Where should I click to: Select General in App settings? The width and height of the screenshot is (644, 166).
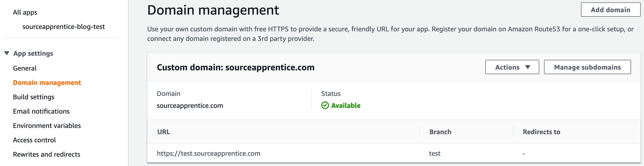pyautogui.click(x=25, y=68)
